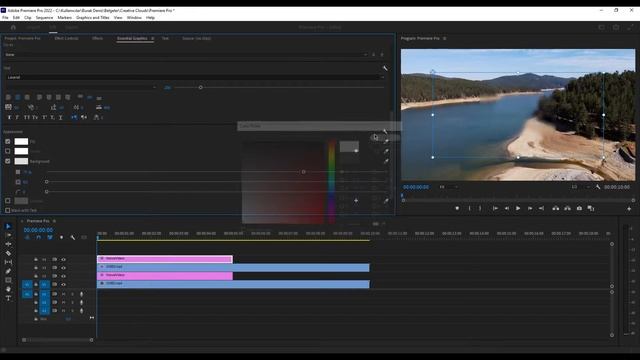Viewport: 640px width, 360px height.
Task: Click the Extract button
Action: [567, 209]
